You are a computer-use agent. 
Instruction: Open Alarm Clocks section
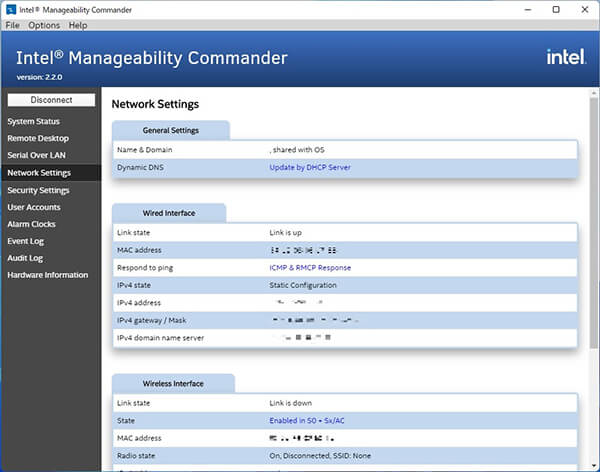(x=31, y=224)
